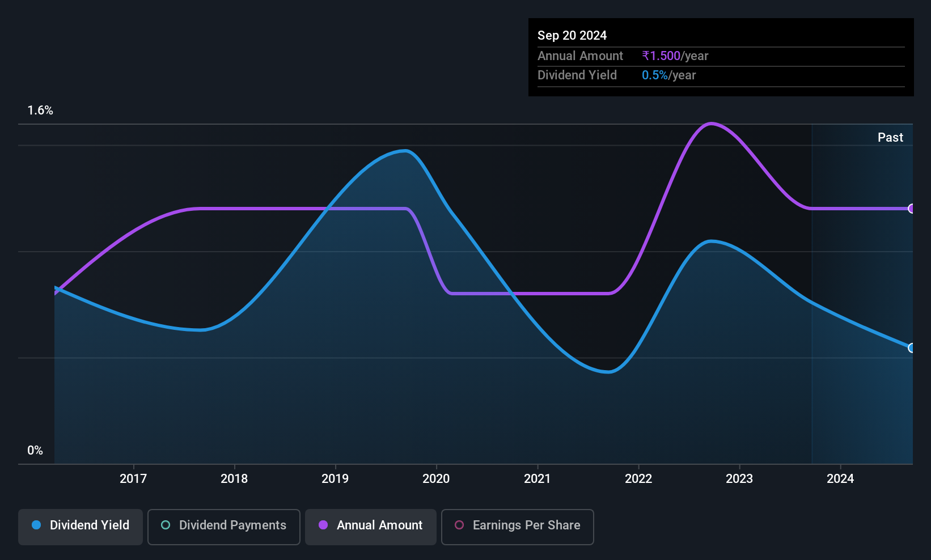Click the 2021 x-axis label
Image resolution: width=931 pixels, height=560 pixels.
538,478
